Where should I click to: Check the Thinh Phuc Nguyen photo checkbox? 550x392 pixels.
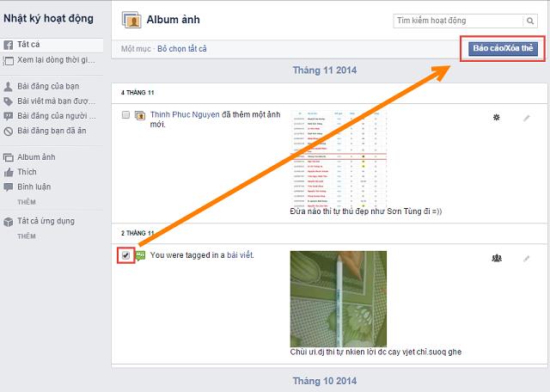(x=125, y=114)
